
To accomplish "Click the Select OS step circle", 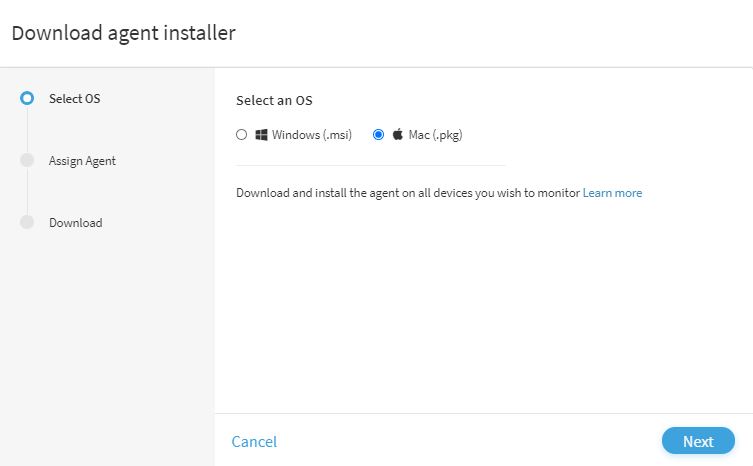I will [x=27, y=98].
